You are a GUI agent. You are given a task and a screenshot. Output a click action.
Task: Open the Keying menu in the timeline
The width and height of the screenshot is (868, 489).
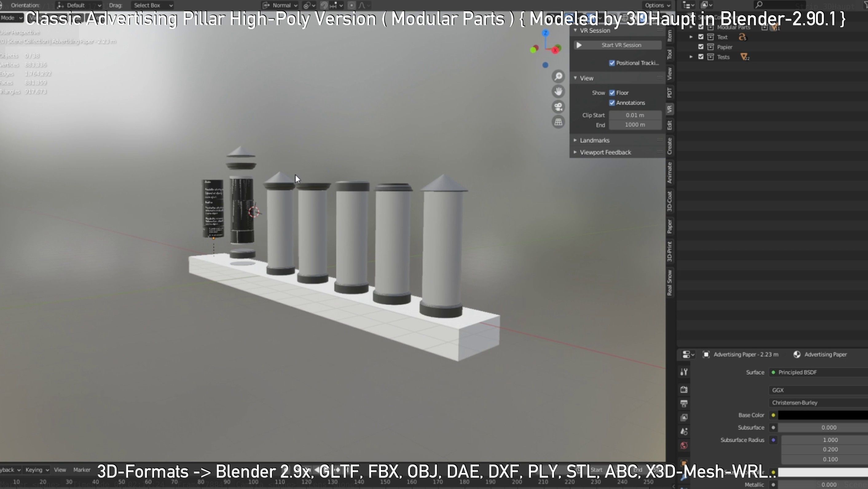(37, 470)
